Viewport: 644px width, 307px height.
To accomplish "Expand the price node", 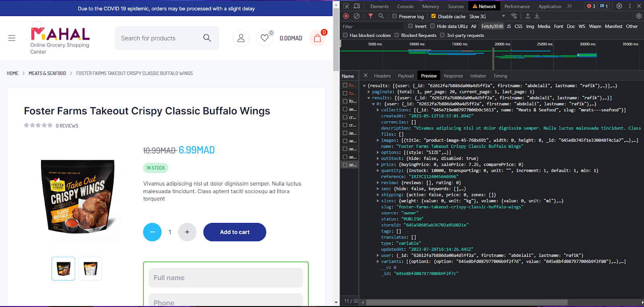I will (x=378, y=165).
